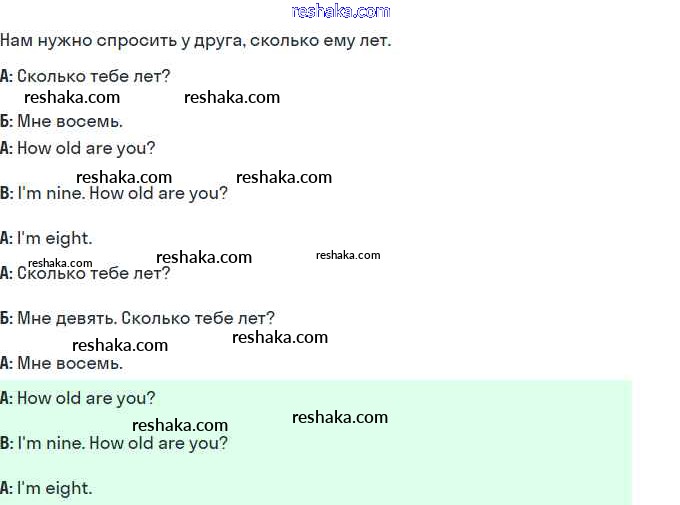
Task: Click the line "Б: Мне девять. Сколько тебе лет?"
Action: pos(138,318)
